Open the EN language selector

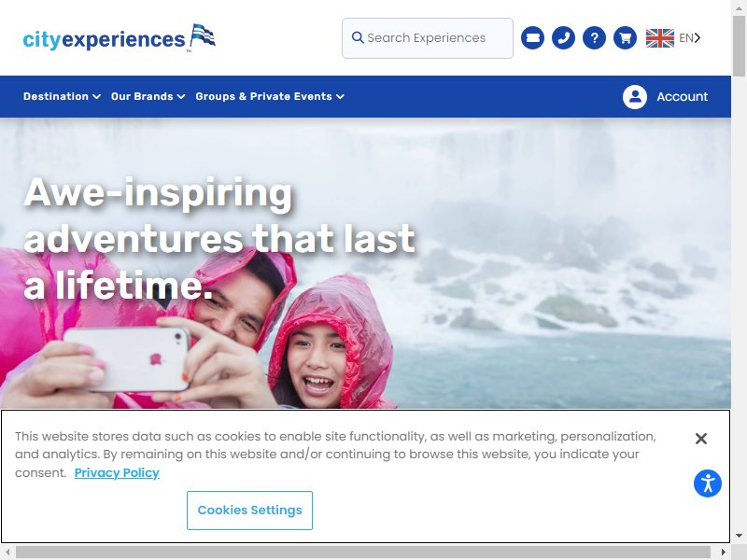[x=689, y=37]
